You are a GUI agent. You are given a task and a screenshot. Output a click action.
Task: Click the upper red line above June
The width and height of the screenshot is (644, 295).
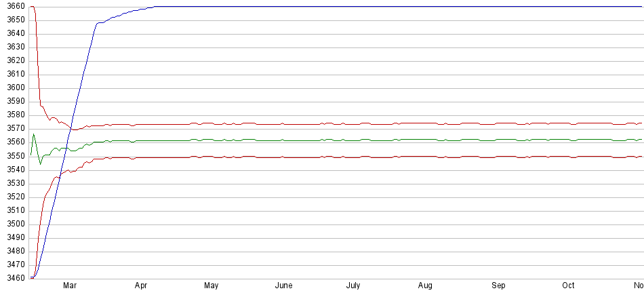[x=283, y=124]
